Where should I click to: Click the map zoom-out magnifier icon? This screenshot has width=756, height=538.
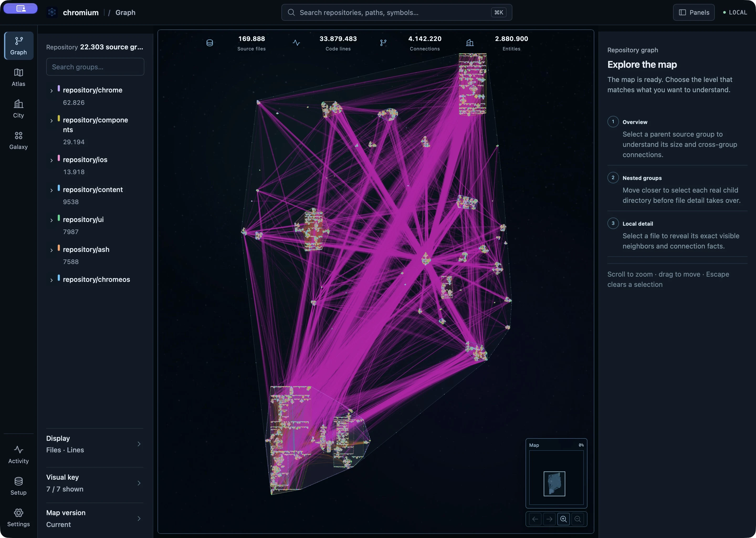coord(577,519)
